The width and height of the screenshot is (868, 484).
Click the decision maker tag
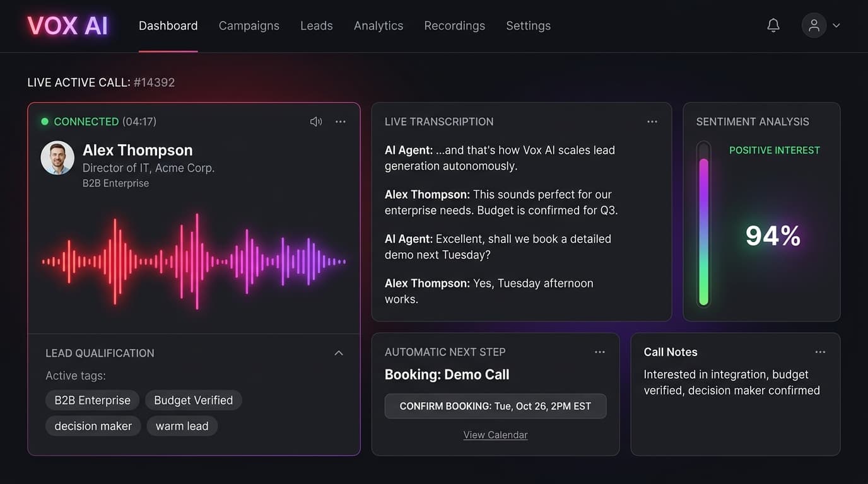pyautogui.click(x=93, y=426)
